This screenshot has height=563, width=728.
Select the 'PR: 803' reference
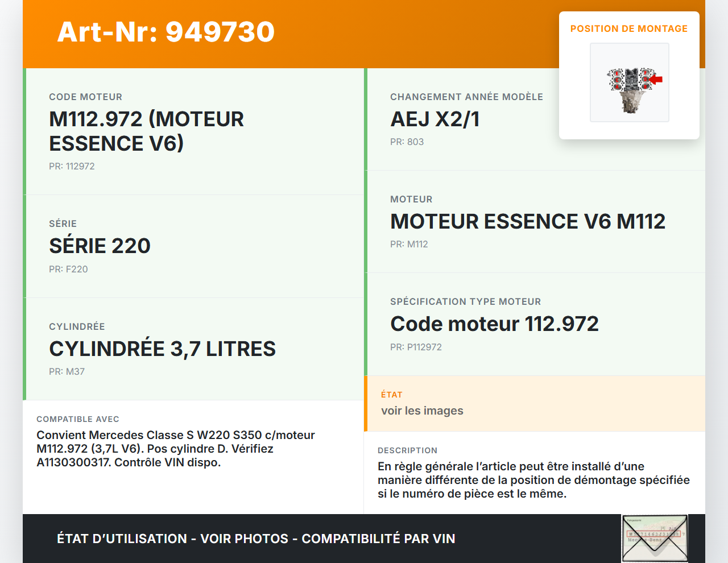(407, 142)
